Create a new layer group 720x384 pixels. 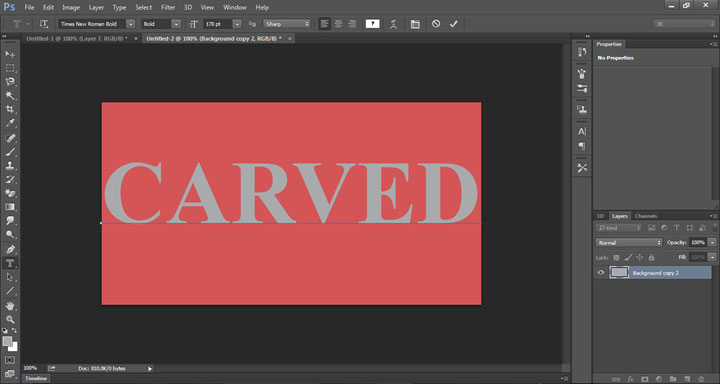pyautogui.click(x=673, y=379)
